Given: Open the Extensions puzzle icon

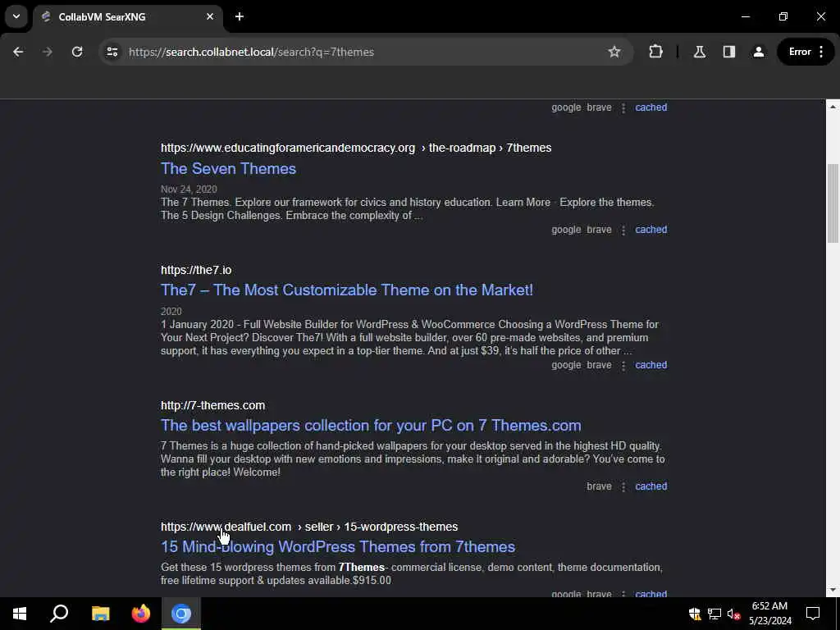Looking at the screenshot, I should (655, 52).
